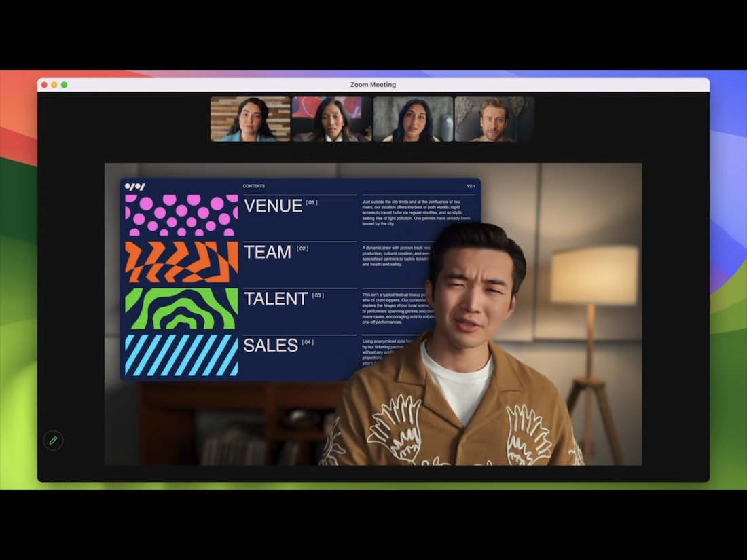This screenshot has height=560, width=747.
Task: Click the VENUE description paragraph text
Action: click(x=417, y=212)
